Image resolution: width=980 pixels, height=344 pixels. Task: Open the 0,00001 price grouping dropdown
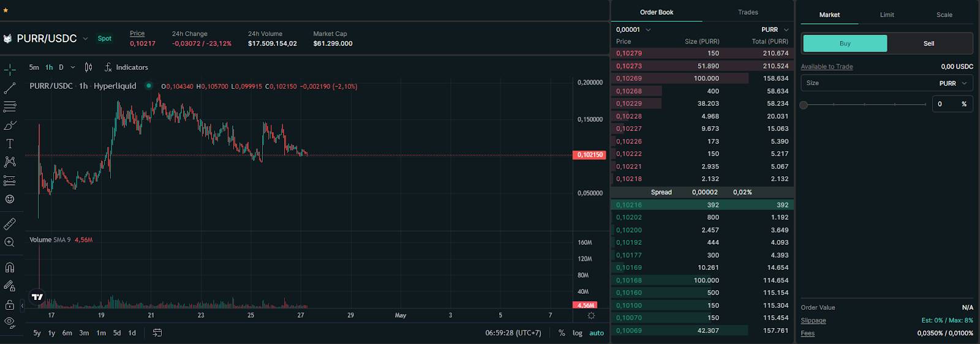coord(633,29)
